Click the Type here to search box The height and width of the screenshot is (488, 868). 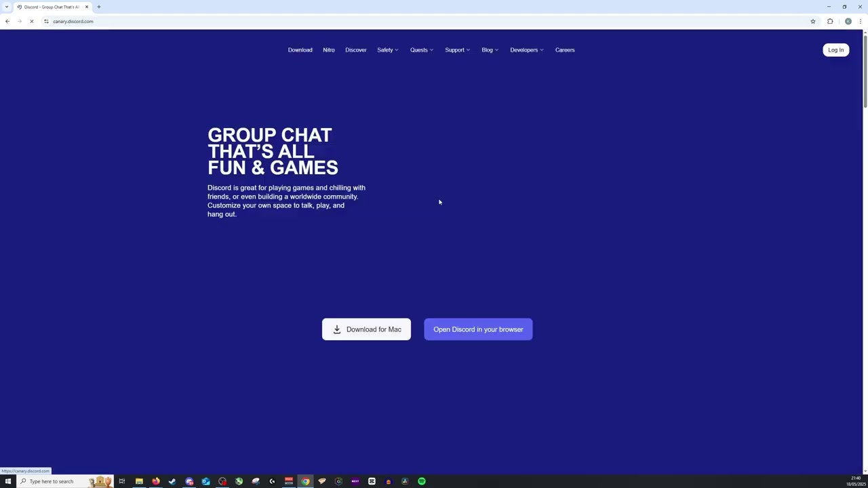point(64,481)
